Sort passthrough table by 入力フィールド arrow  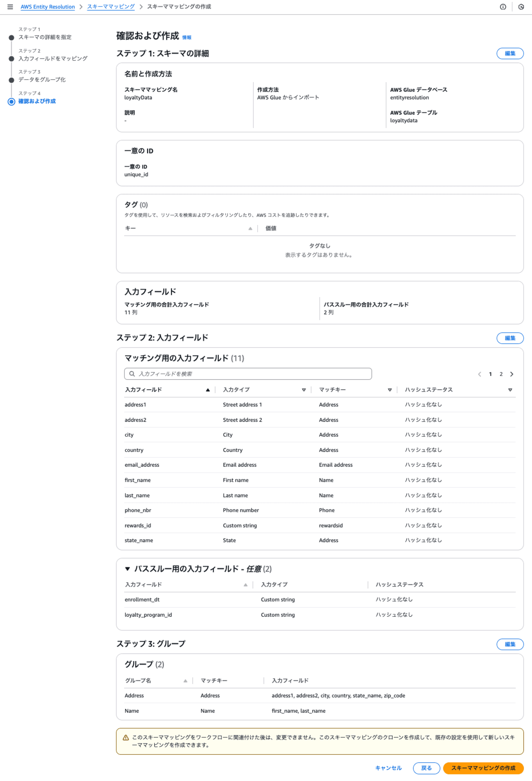(245, 585)
